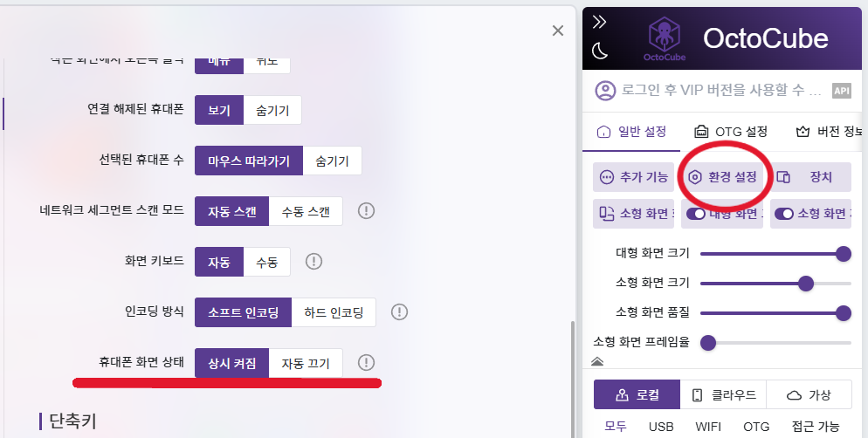
Task: Open the 환경 설정 button
Action: [x=722, y=177]
